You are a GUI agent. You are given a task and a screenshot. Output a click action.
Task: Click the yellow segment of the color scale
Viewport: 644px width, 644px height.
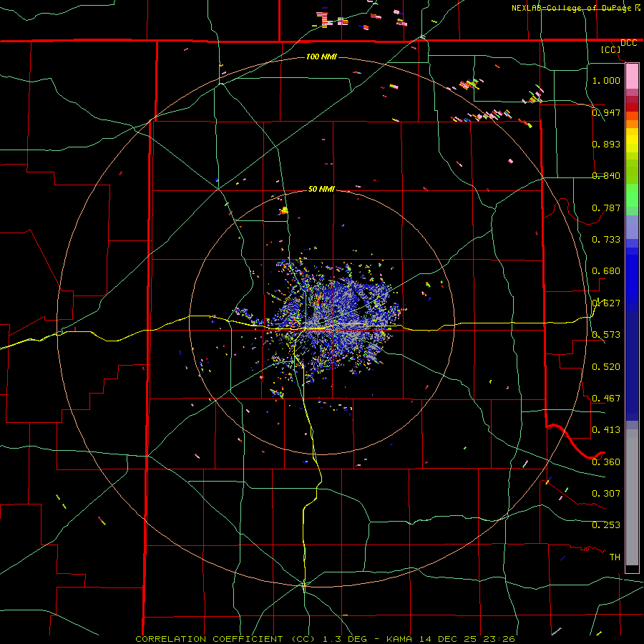(632, 144)
